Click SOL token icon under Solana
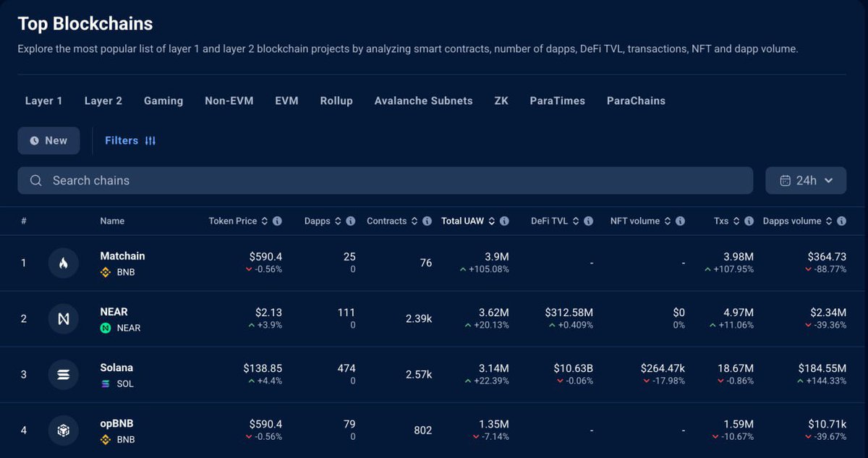 (x=106, y=384)
